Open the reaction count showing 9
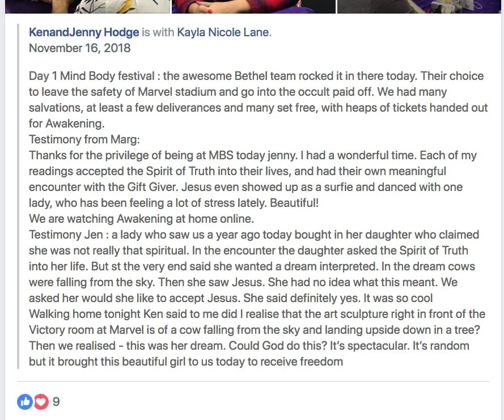The width and height of the screenshot is (504, 420). (56, 402)
